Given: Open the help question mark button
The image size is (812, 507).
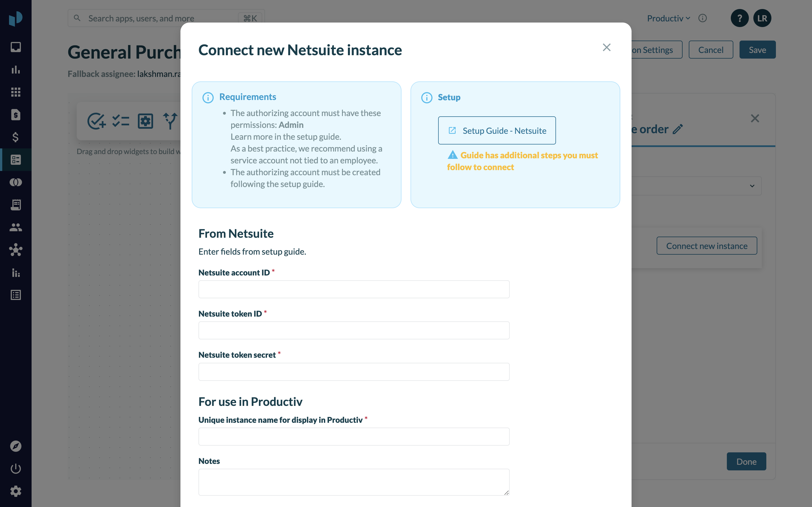Looking at the screenshot, I should pos(739,18).
